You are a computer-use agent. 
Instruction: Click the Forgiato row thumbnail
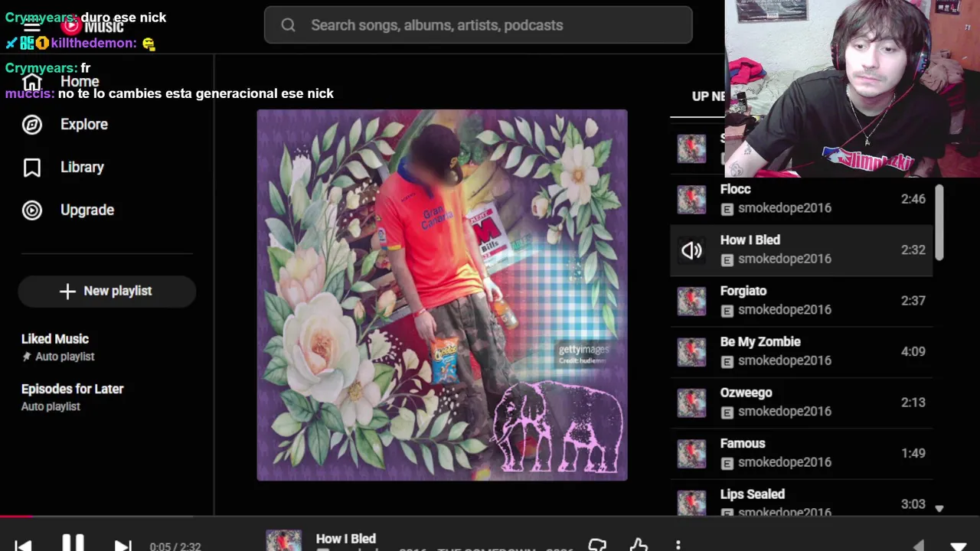click(691, 301)
